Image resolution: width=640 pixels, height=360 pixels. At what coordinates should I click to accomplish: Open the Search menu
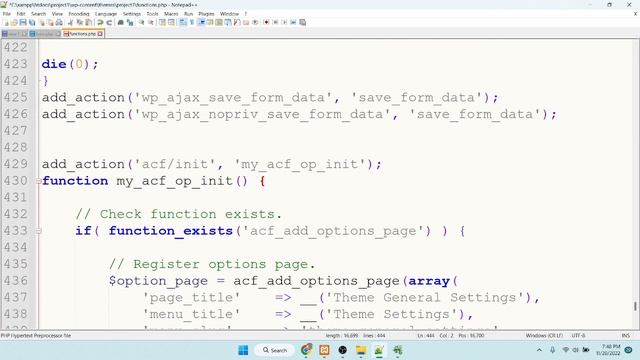(38, 14)
